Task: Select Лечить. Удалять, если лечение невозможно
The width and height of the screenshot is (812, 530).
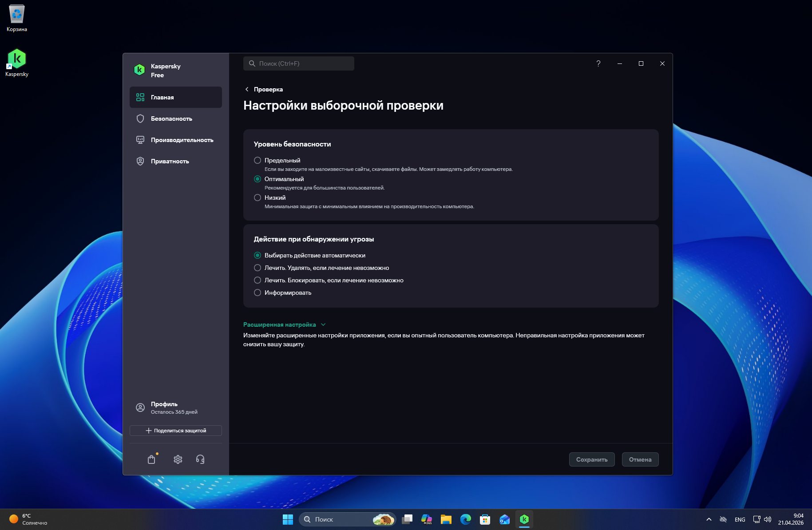Action: (x=257, y=268)
